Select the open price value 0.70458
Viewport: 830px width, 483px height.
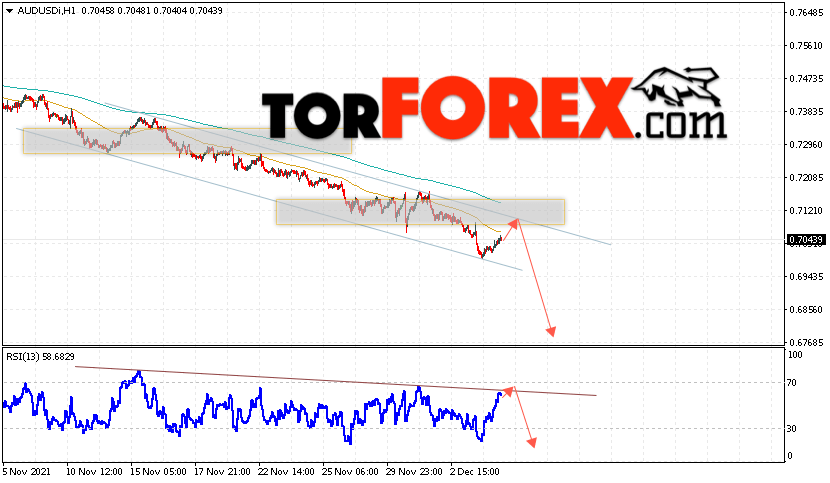[98, 11]
